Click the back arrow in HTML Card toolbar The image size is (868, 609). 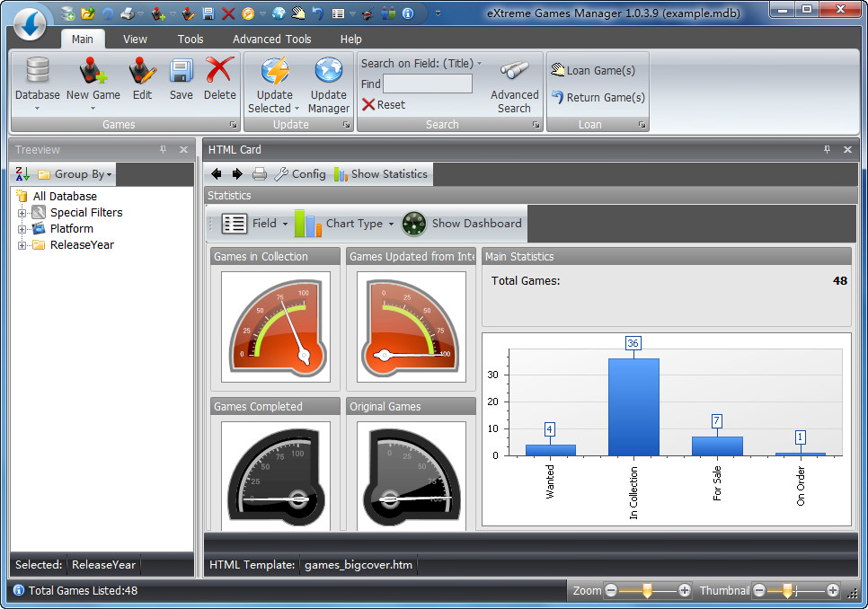(x=217, y=174)
